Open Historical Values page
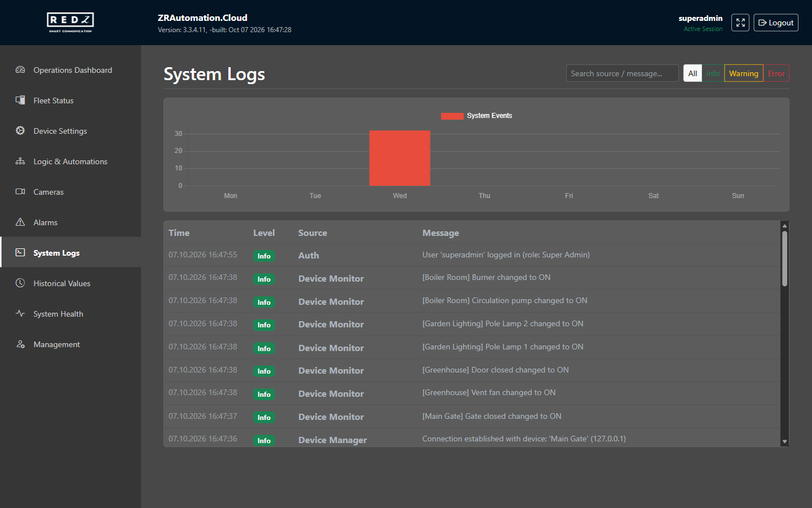Screen dimensions: 812x508 70,283
